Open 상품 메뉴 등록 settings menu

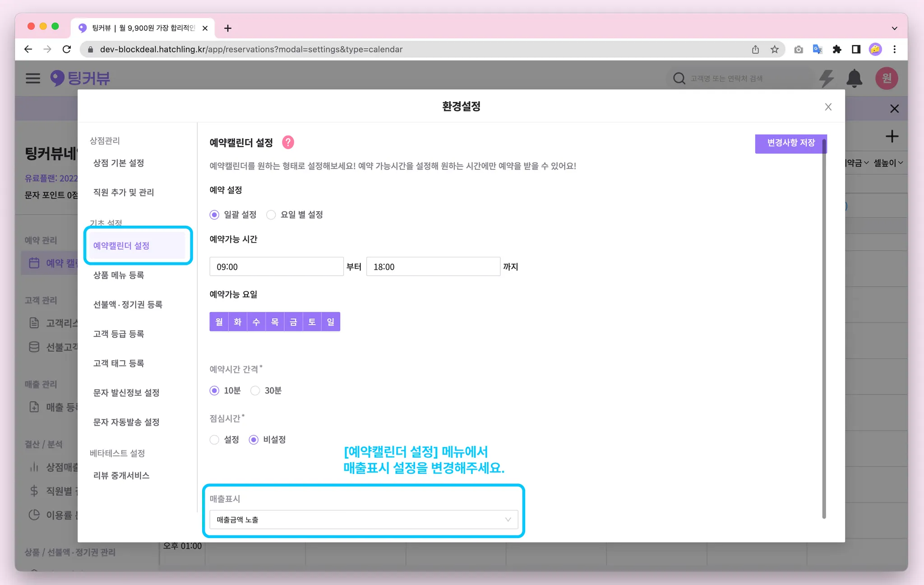point(119,275)
